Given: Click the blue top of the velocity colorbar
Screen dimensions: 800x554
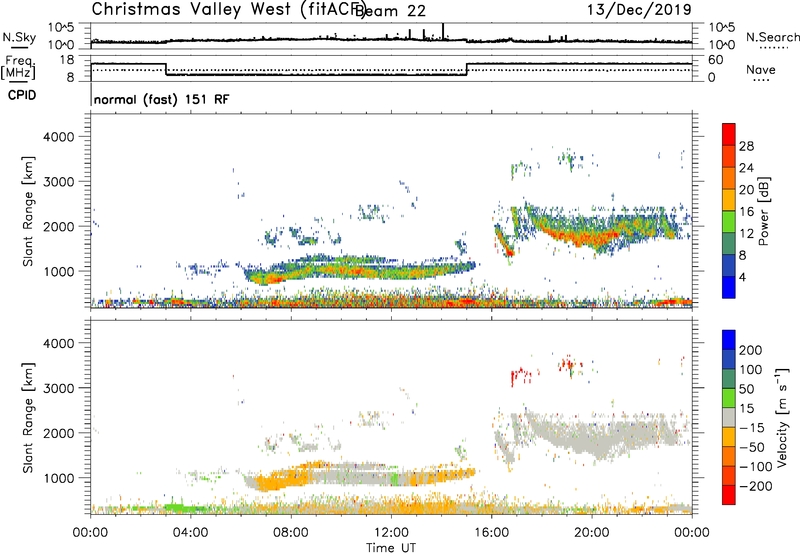Looking at the screenshot, I should coord(729,340).
